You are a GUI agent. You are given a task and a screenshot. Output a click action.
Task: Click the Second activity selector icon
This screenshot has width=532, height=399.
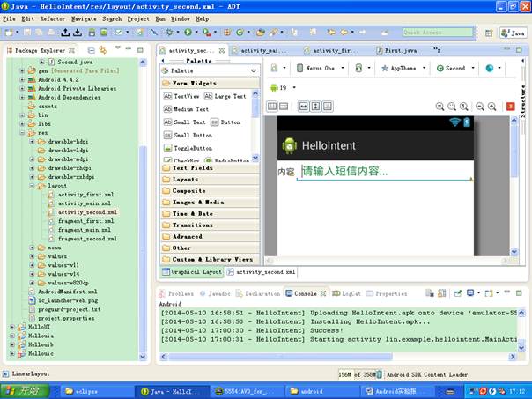(440, 68)
